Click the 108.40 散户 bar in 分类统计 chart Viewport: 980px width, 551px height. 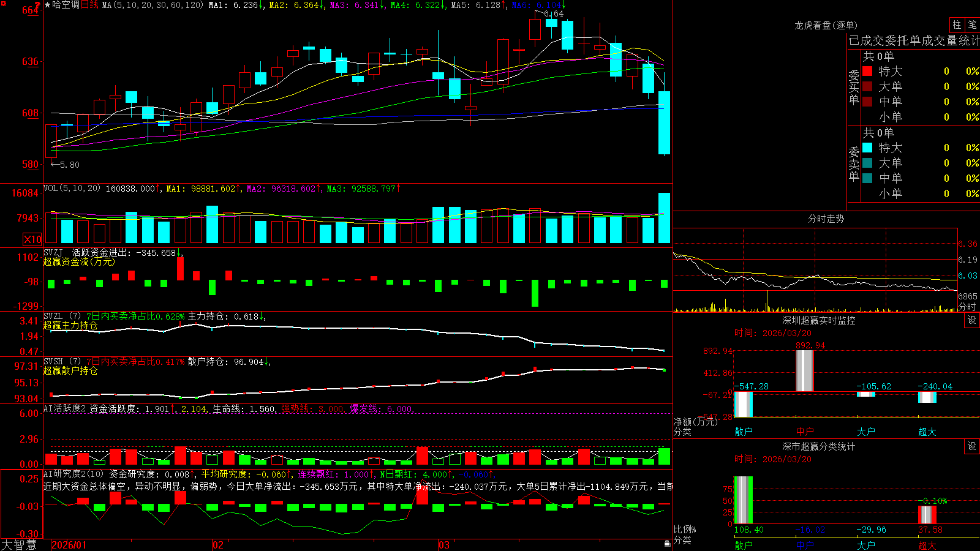pos(744,500)
